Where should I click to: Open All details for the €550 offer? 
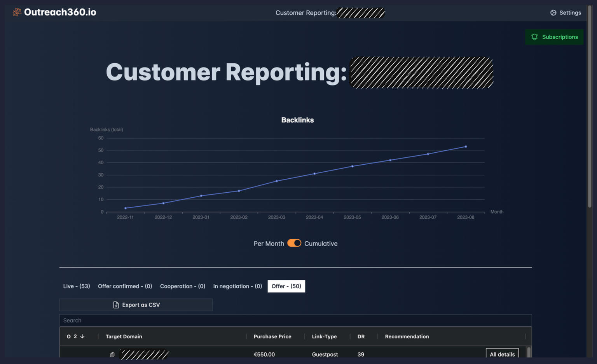pyautogui.click(x=502, y=354)
